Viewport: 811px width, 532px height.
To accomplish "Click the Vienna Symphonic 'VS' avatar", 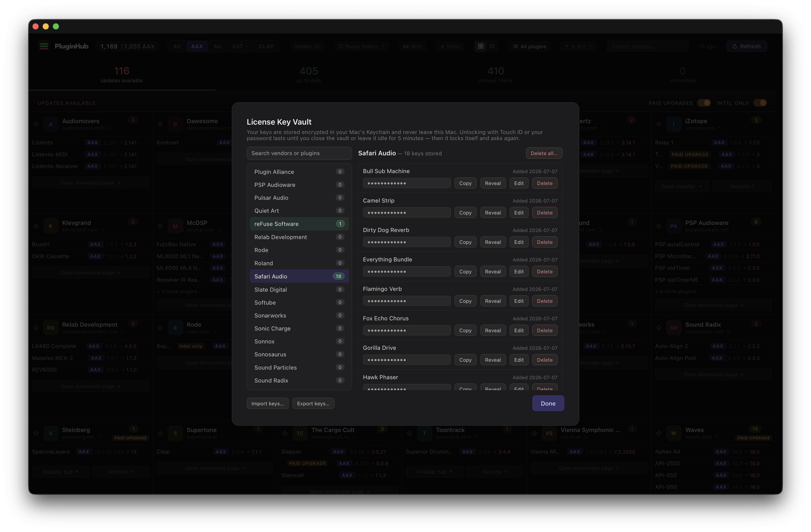I will coord(549,433).
